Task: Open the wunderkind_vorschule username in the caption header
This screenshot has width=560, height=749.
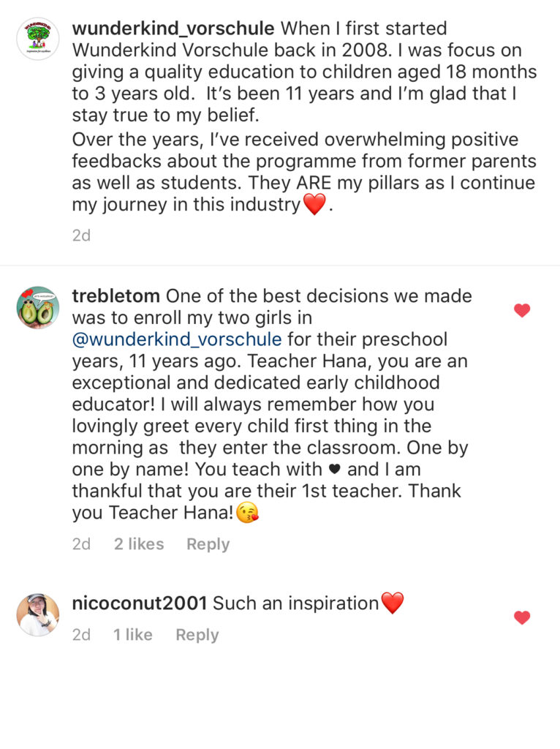Action: (173, 29)
